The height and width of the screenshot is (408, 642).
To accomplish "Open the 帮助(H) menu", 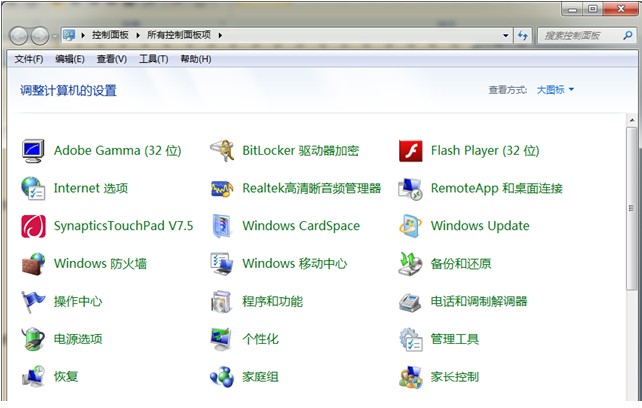I will pyautogui.click(x=196, y=59).
